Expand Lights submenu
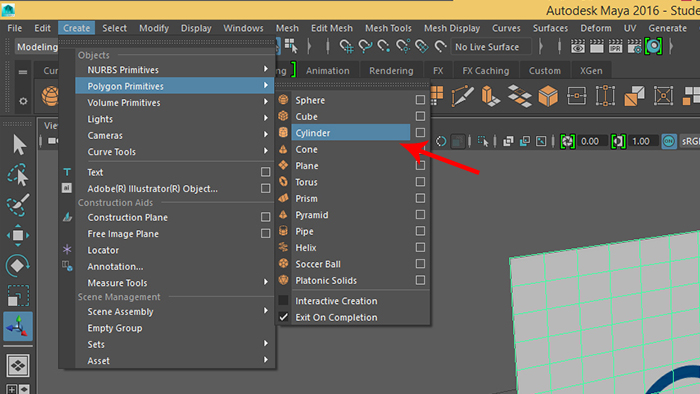This screenshot has height=394, width=700. pos(174,119)
